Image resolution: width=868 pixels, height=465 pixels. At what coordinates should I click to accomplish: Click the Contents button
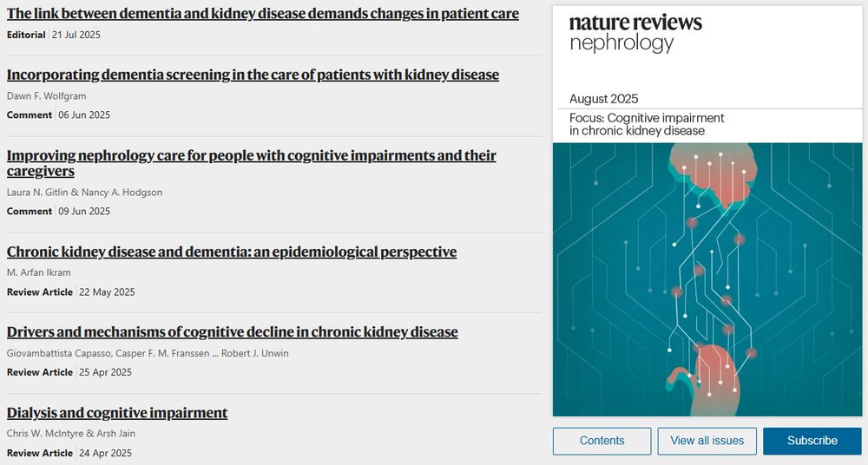pos(602,441)
